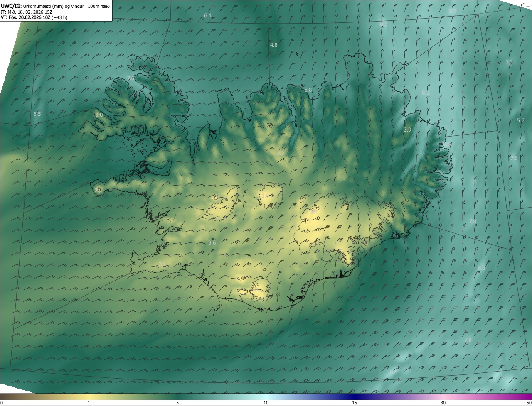
Task: Click the 5.7 value label on the map
Action: point(521,120)
